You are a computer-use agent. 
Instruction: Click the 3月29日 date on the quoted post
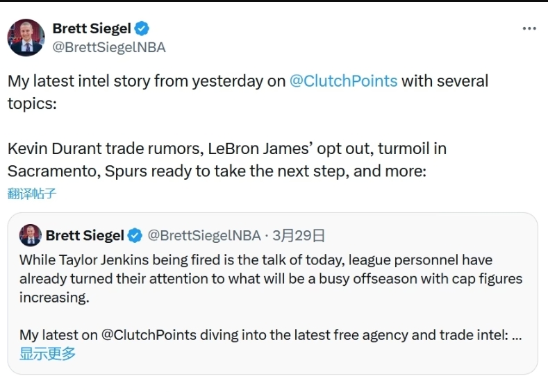(299, 236)
